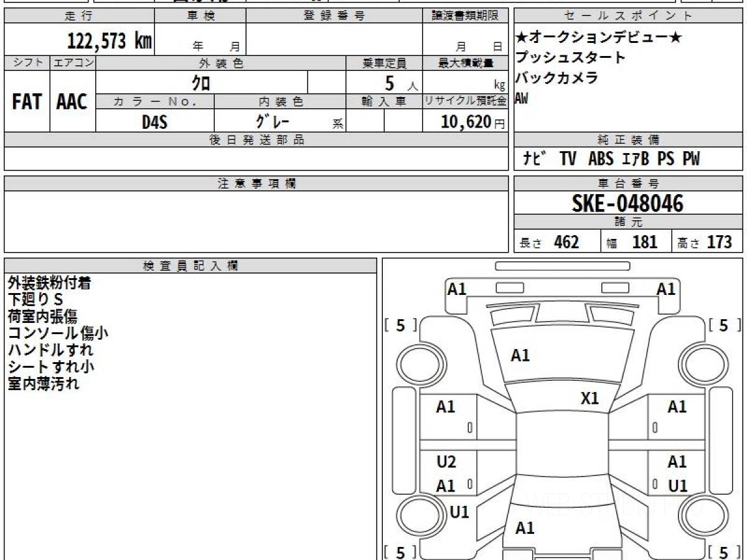
Task: Select the FAT shift value
Action: point(27,102)
